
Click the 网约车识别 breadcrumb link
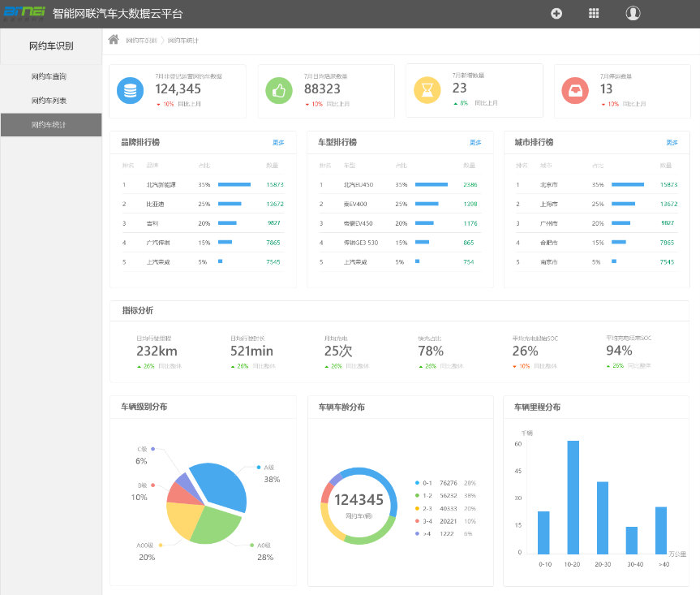pyautogui.click(x=141, y=41)
